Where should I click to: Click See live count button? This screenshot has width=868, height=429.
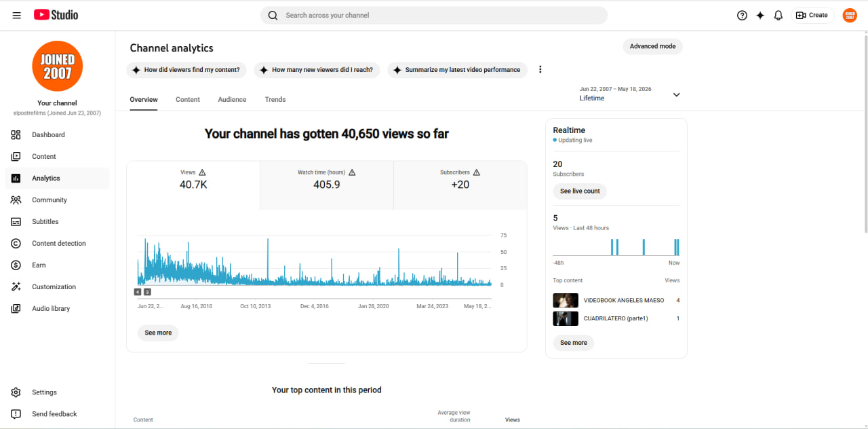(x=580, y=191)
